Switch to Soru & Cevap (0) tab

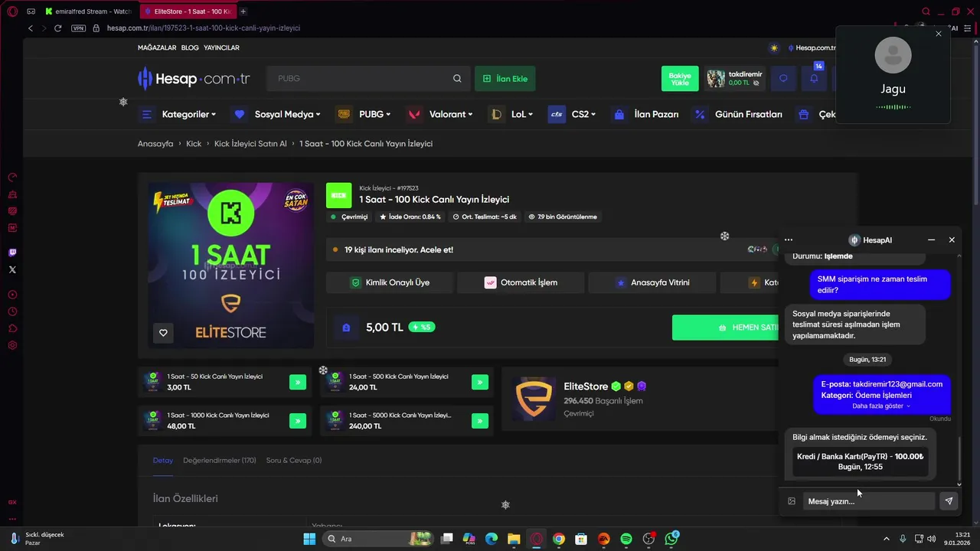click(x=294, y=461)
